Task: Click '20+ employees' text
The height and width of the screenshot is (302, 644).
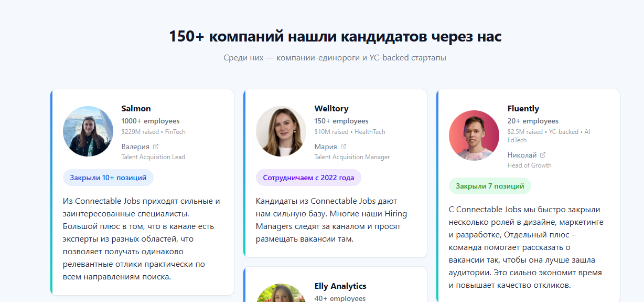Action: point(533,121)
